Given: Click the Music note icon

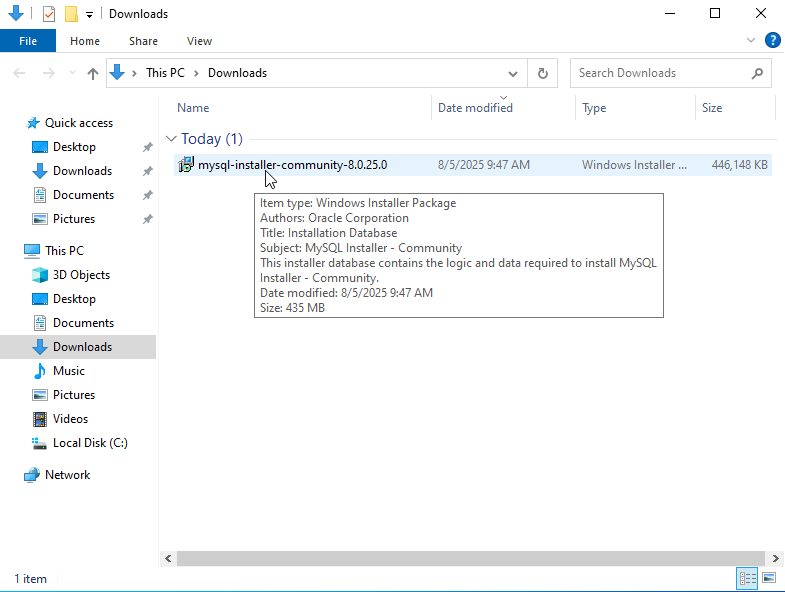Looking at the screenshot, I should tap(40, 371).
